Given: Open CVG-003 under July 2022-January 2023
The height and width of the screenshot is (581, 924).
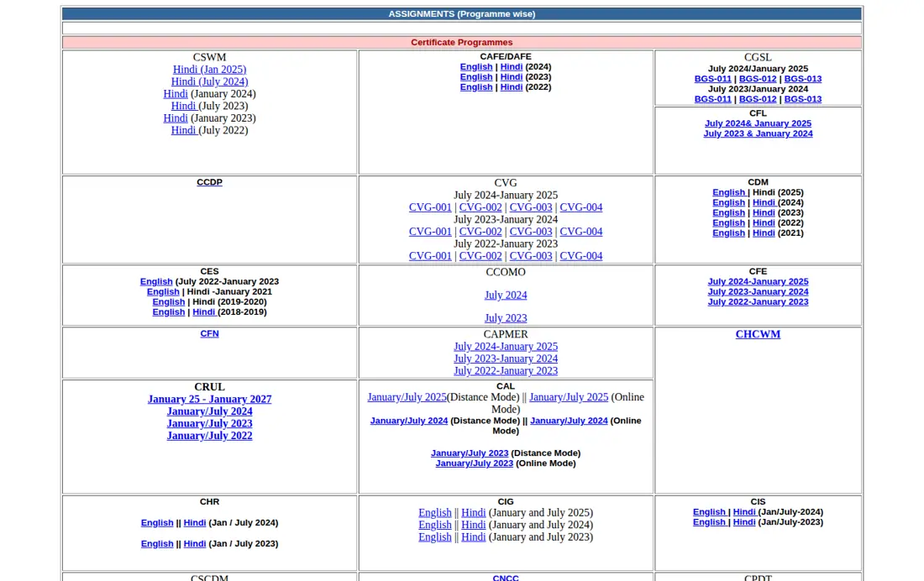Looking at the screenshot, I should 531,256.
